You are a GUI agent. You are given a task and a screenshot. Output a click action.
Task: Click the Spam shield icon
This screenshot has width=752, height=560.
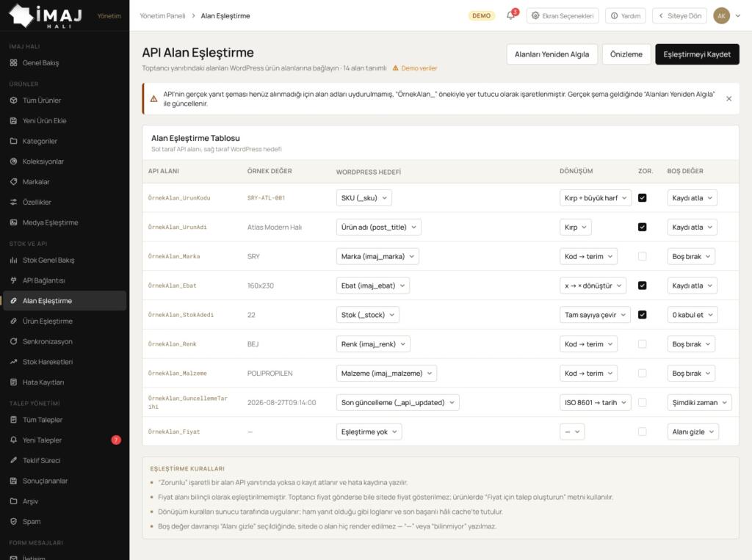[x=13, y=522]
